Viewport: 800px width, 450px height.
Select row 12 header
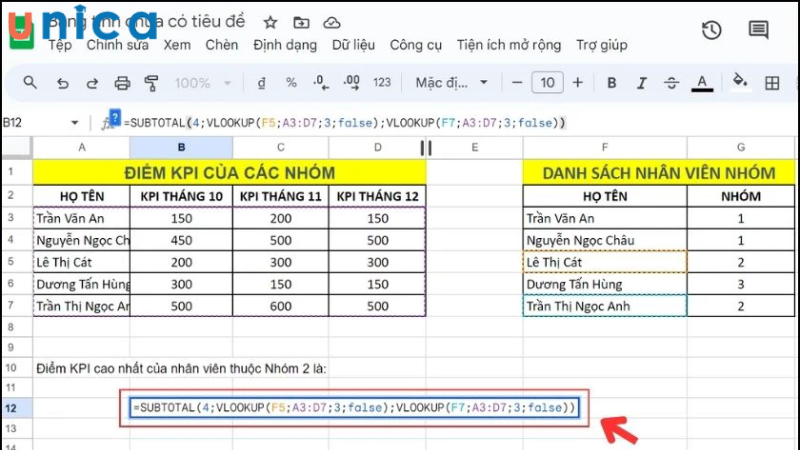[17, 408]
